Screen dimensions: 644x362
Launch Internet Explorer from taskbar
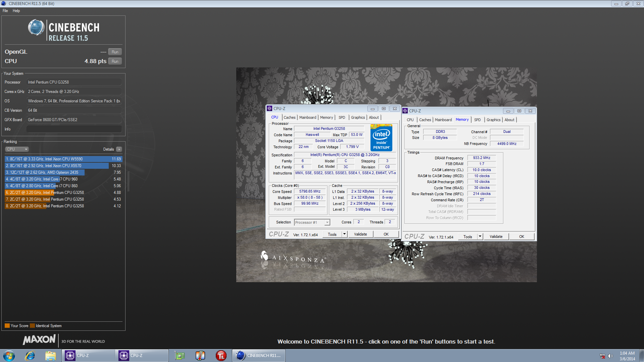30,356
